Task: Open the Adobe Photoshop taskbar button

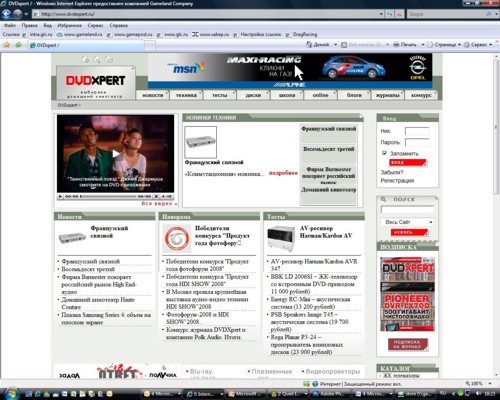Action: [331, 394]
